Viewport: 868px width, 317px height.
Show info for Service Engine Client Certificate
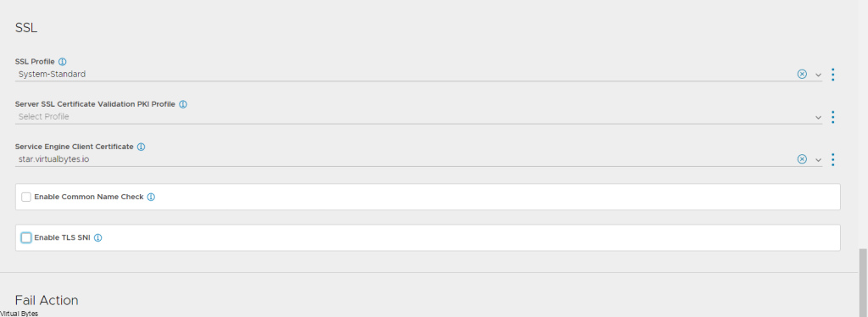pos(142,147)
